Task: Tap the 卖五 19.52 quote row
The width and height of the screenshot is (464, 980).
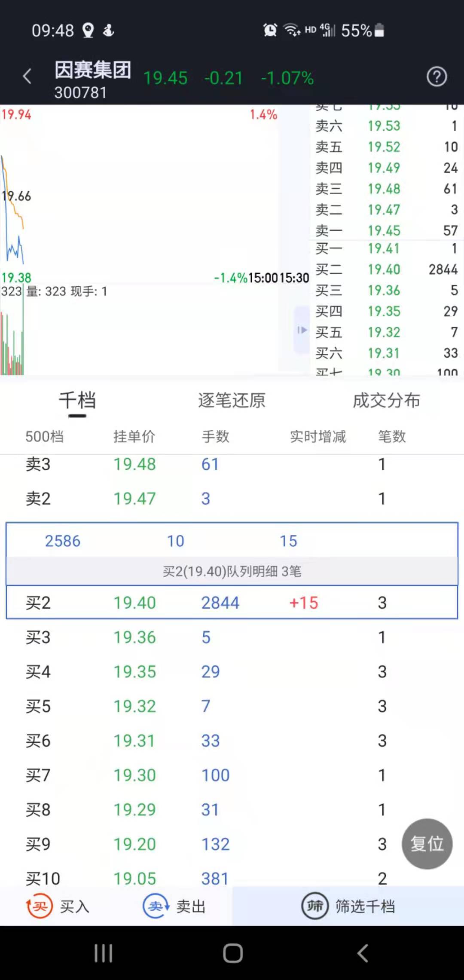Action: pyautogui.click(x=387, y=147)
